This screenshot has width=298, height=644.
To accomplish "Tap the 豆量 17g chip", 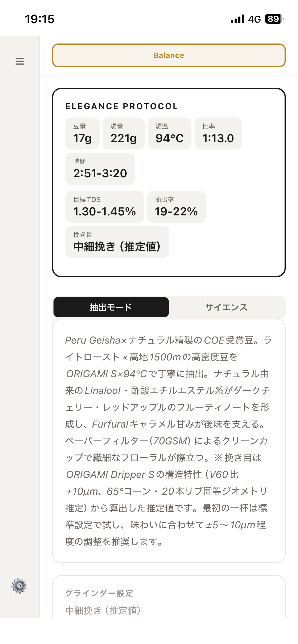I will pos(82,133).
